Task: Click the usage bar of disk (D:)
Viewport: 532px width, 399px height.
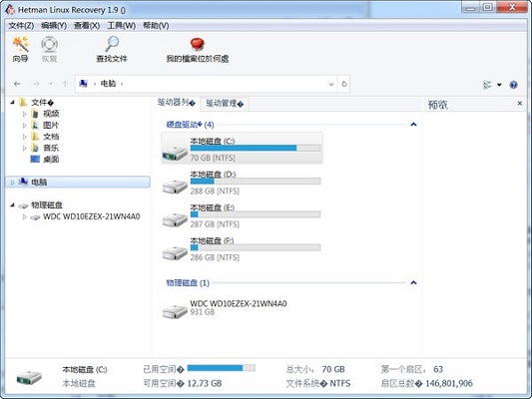Action: point(256,181)
